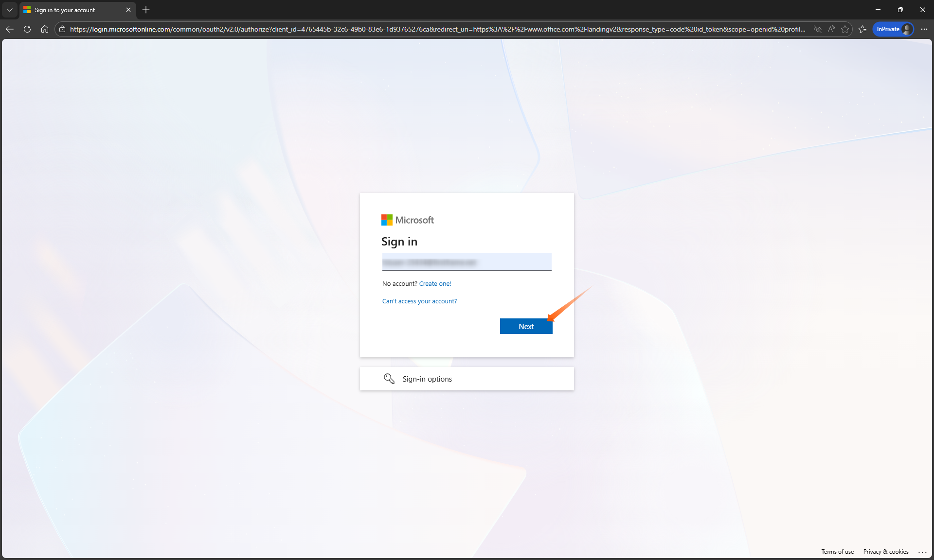Add page to favorites star

click(845, 29)
